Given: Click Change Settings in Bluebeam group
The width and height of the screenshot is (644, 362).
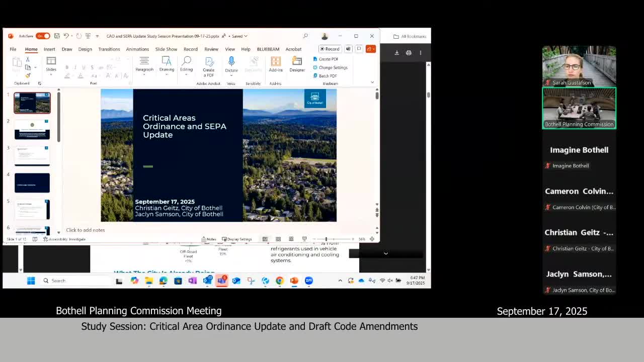Looking at the screenshot, I should [x=330, y=67].
